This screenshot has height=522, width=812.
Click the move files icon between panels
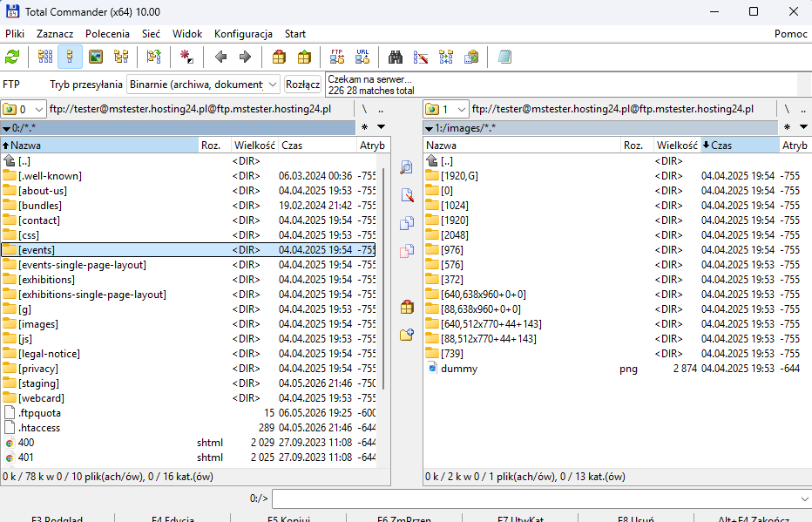407,251
